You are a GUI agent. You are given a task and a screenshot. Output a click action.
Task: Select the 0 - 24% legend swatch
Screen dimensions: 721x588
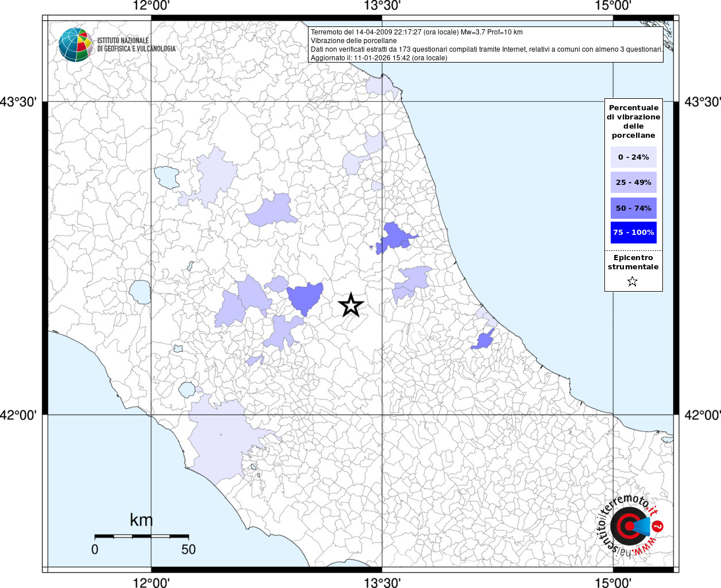point(633,157)
